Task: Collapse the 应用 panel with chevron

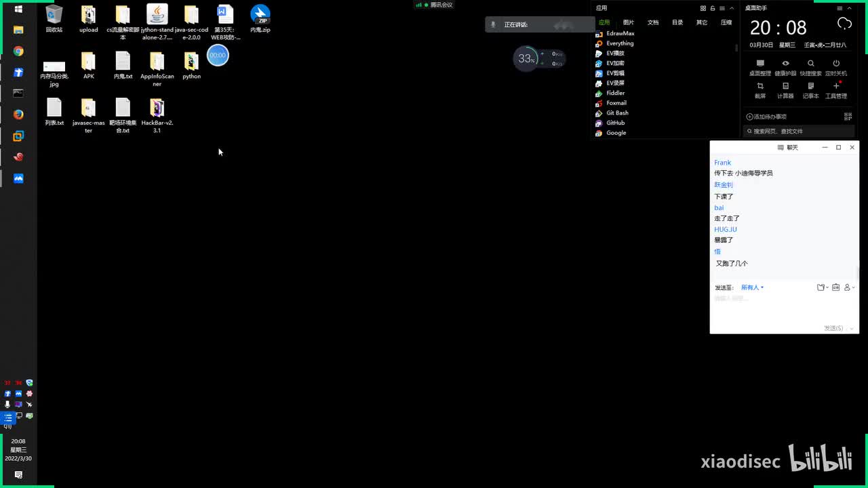Action: click(732, 8)
